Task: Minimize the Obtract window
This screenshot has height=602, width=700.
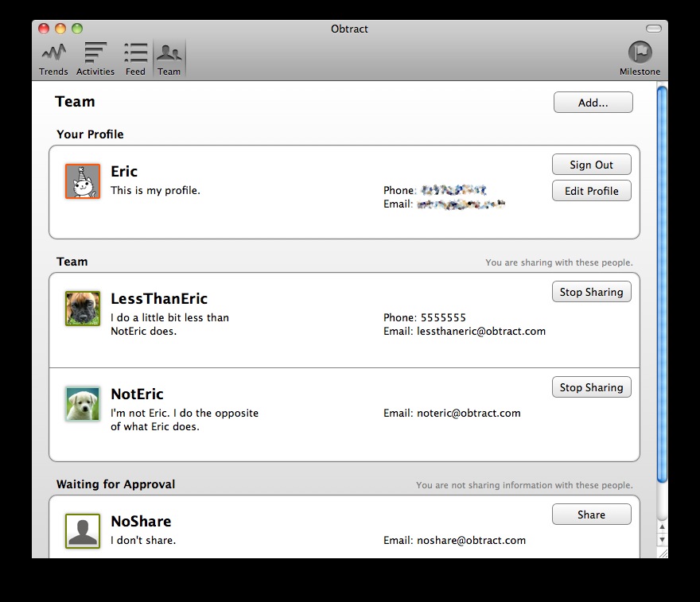Action: tap(60, 29)
